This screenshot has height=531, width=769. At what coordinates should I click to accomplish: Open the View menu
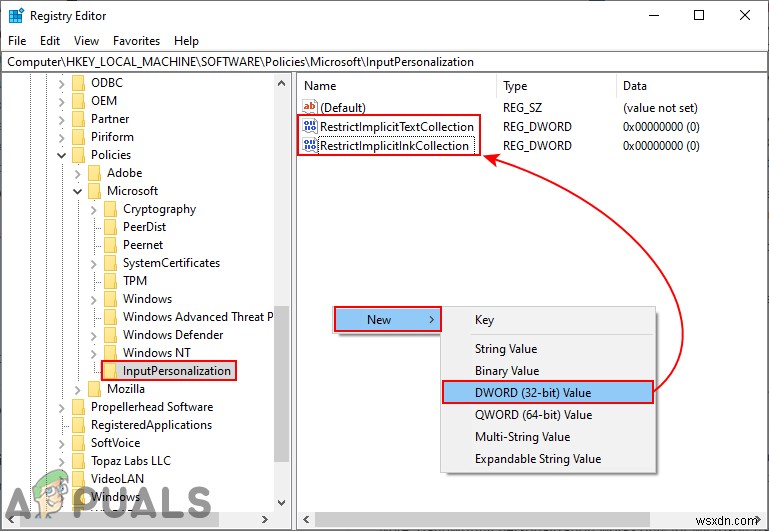point(86,41)
